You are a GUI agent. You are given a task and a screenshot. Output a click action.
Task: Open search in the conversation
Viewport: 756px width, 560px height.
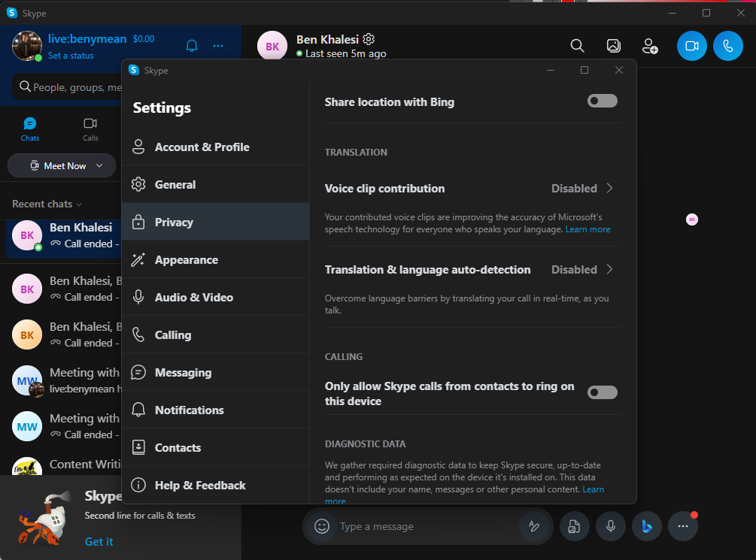[577, 46]
